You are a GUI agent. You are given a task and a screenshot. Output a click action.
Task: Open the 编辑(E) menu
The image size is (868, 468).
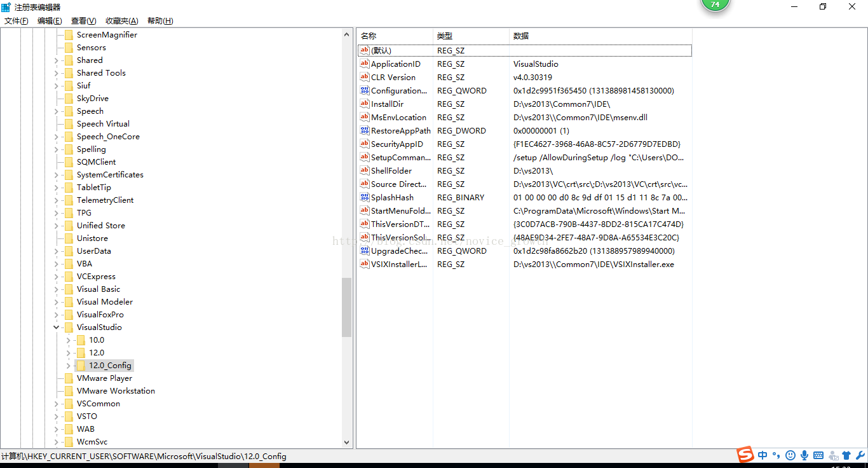coord(50,21)
